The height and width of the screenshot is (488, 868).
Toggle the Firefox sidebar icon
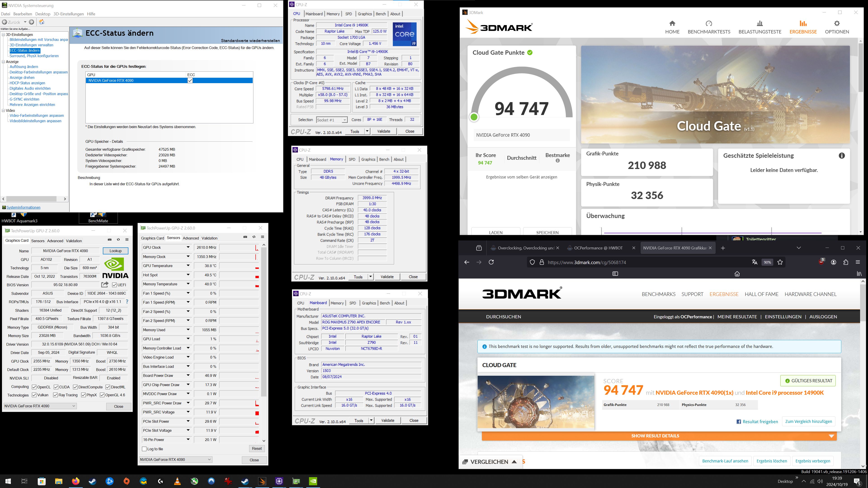(615, 274)
